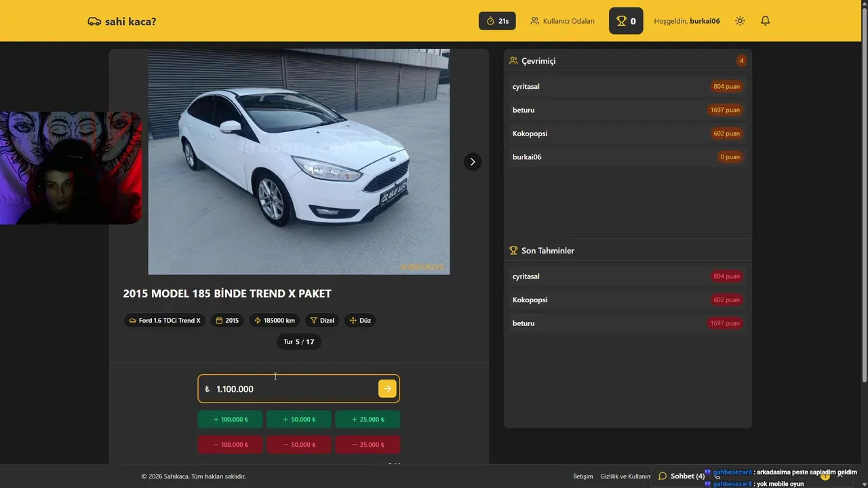
Task: Select beturu in online list
Action: (x=627, y=110)
